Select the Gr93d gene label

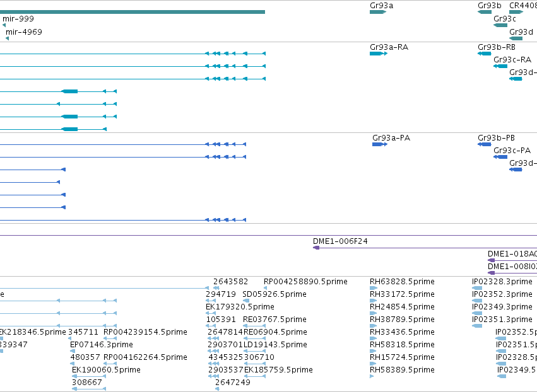(x=521, y=32)
